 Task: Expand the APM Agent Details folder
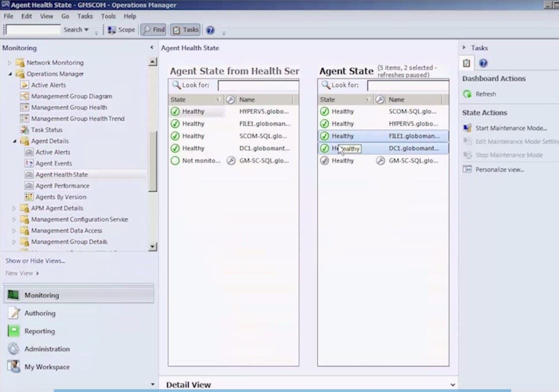[15, 208]
